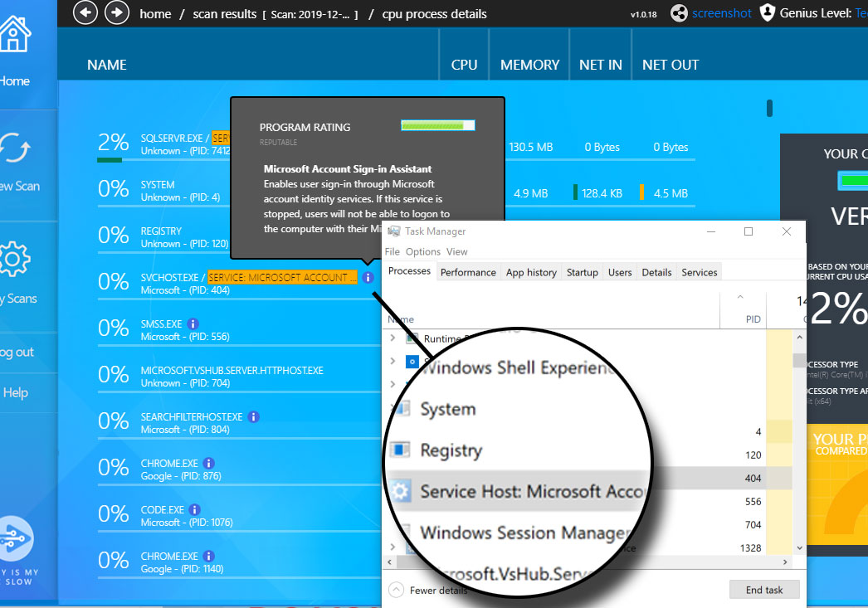The height and width of the screenshot is (608, 868).
Task: Click the Program Rating green progress bar
Action: (x=438, y=125)
